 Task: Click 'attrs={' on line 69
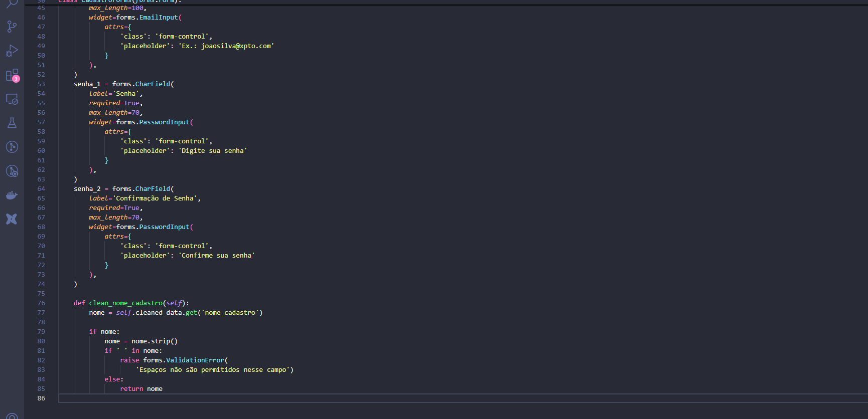(x=118, y=237)
